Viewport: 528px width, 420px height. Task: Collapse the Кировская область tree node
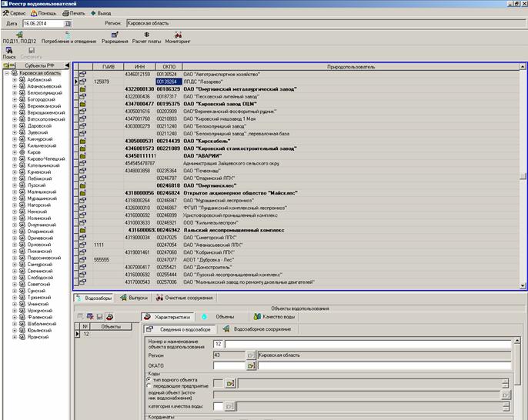[6, 73]
